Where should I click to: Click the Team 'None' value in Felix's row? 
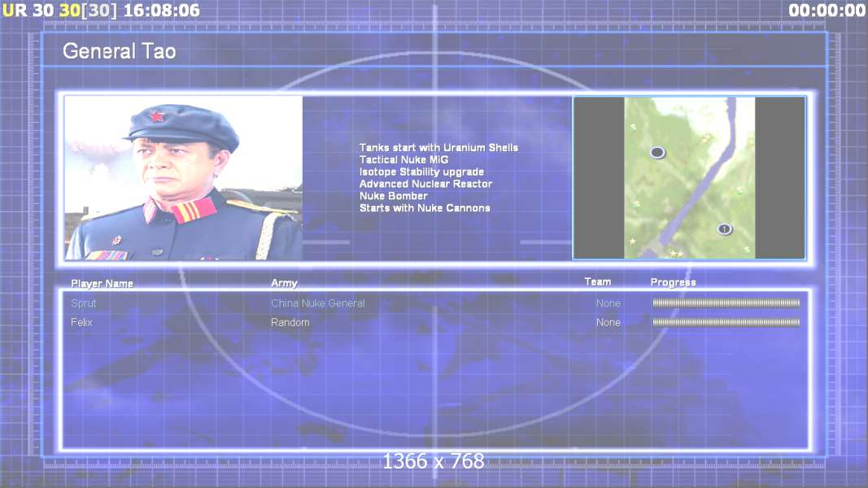point(608,322)
